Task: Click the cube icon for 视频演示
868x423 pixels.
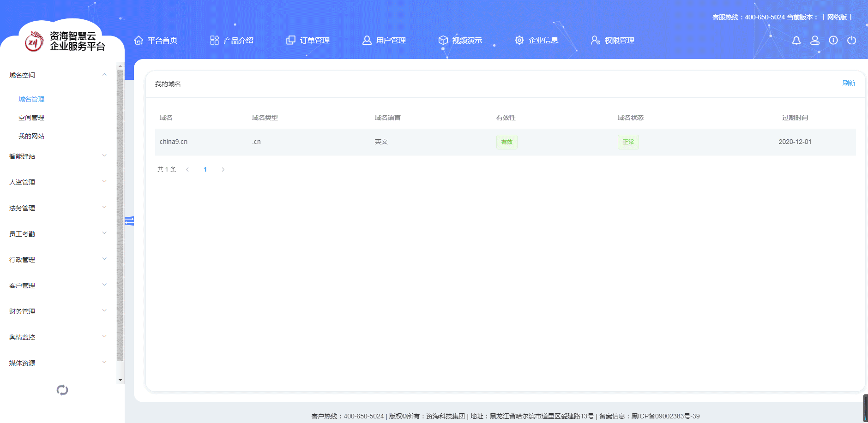Action: (x=443, y=41)
